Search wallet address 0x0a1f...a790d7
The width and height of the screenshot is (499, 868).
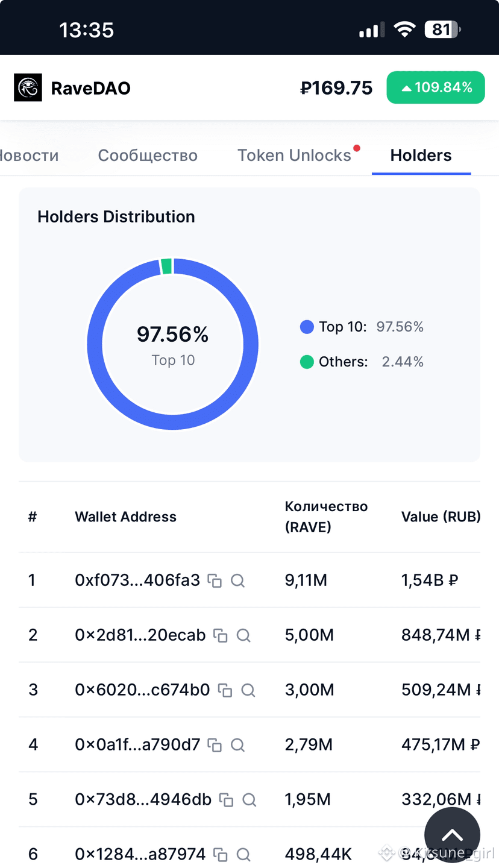click(237, 745)
